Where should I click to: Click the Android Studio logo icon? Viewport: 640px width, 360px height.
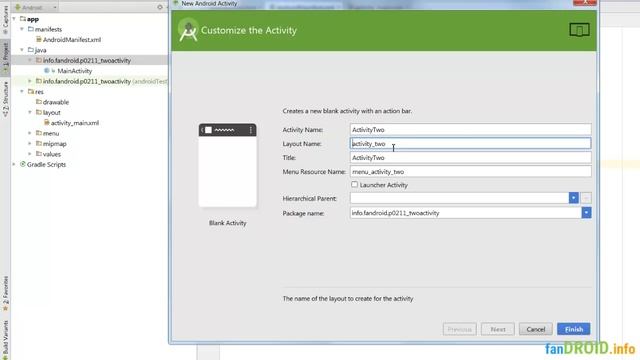pos(188,30)
